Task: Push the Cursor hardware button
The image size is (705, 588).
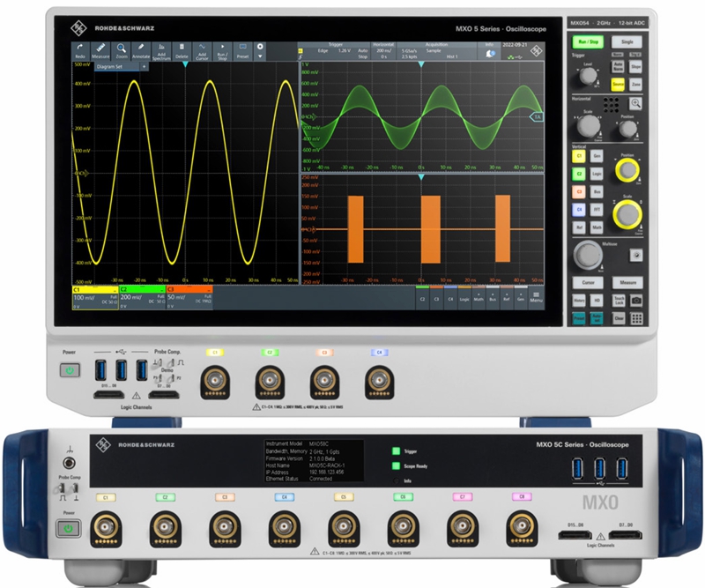Action: (x=588, y=282)
